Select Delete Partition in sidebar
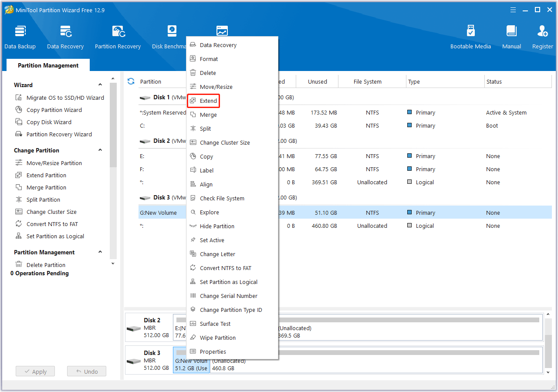 40,265
